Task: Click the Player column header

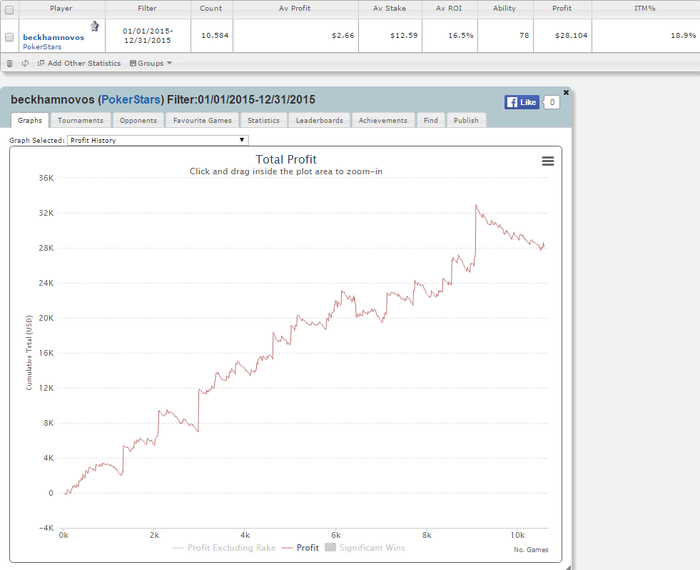Action: tap(61, 8)
